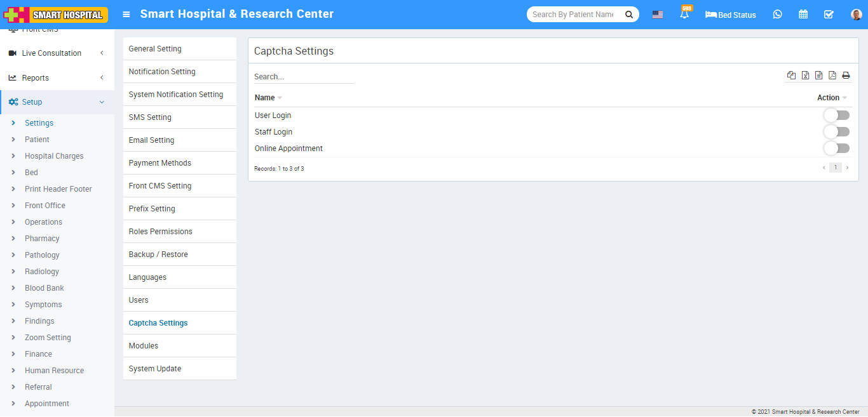The width and height of the screenshot is (868, 417).
Task: Open Pharmacy under Setup
Action: pyautogui.click(x=42, y=239)
